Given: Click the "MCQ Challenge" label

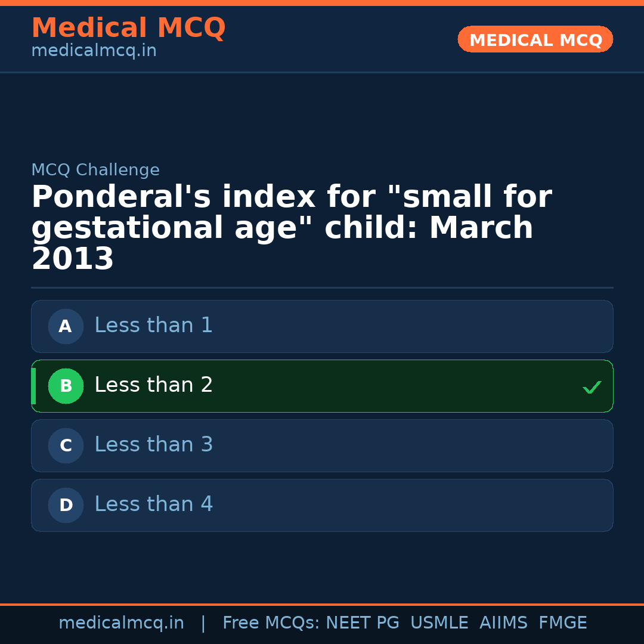Looking at the screenshot, I should coord(95,171).
